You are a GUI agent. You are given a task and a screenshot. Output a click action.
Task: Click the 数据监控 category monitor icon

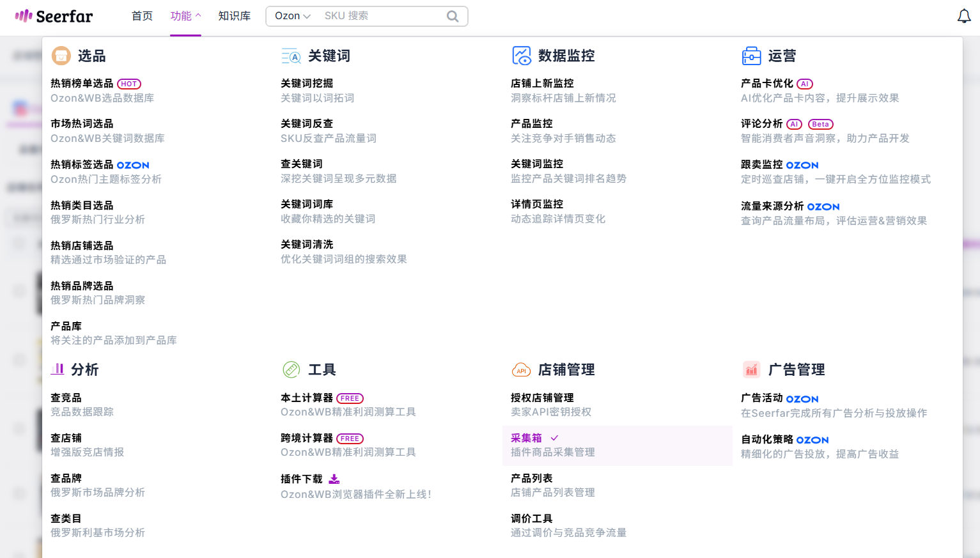[x=522, y=56]
